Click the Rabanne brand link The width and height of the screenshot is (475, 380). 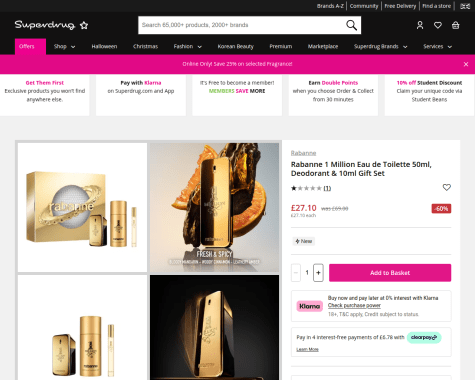[x=303, y=153]
